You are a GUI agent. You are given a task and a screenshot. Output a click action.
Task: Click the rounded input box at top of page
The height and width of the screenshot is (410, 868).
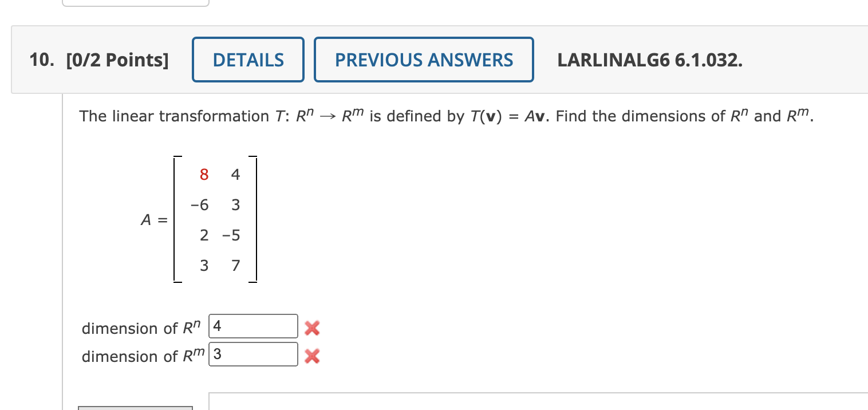(x=136, y=3)
